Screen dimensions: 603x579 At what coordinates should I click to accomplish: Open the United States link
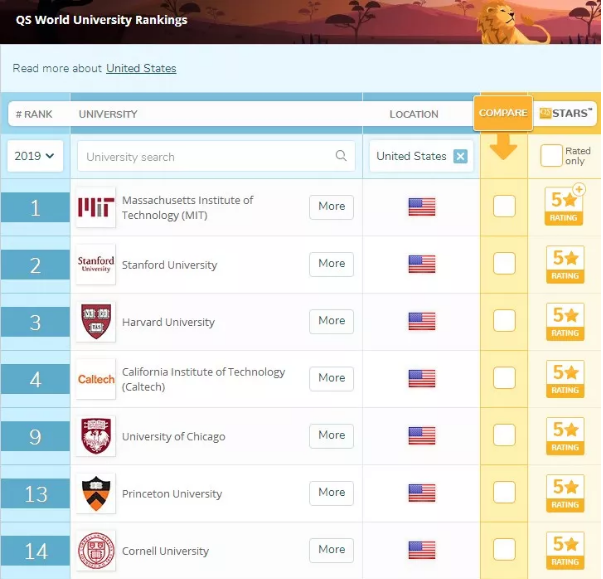pos(141,68)
